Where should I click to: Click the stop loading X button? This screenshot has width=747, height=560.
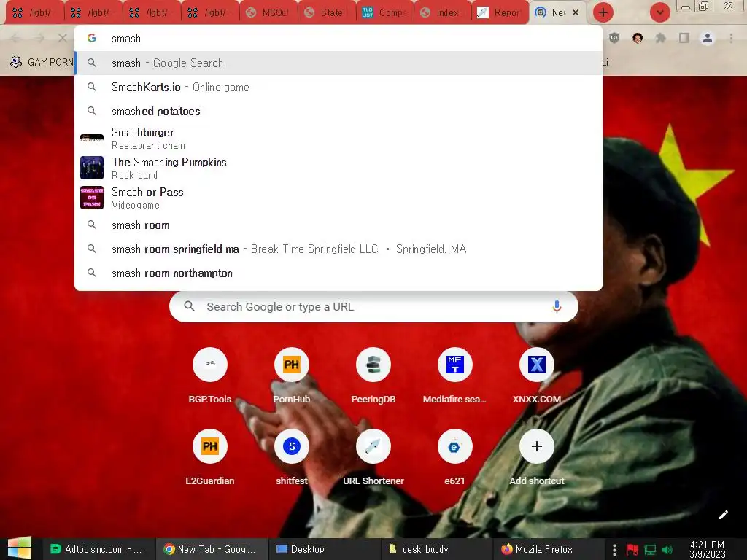62,38
